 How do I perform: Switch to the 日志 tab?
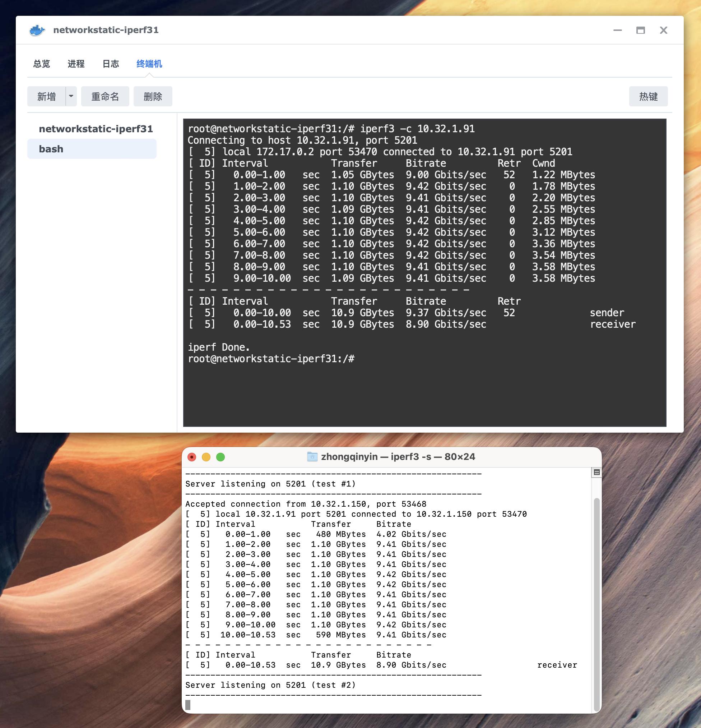pyautogui.click(x=111, y=64)
